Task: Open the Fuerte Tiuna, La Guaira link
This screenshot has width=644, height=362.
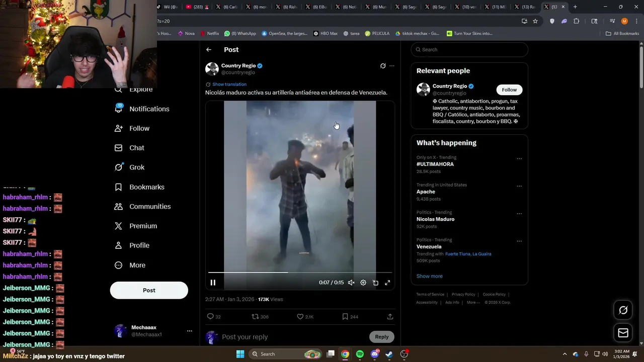Action: pyautogui.click(x=468, y=254)
